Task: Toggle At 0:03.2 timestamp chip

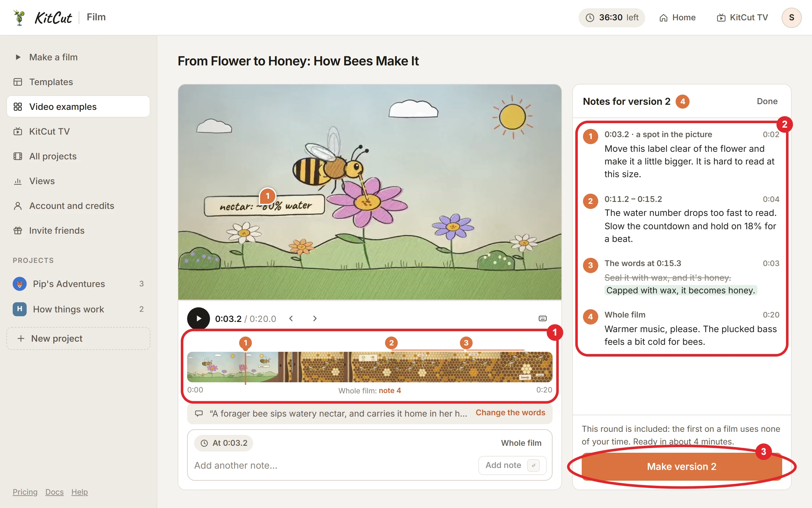Action: tap(224, 443)
